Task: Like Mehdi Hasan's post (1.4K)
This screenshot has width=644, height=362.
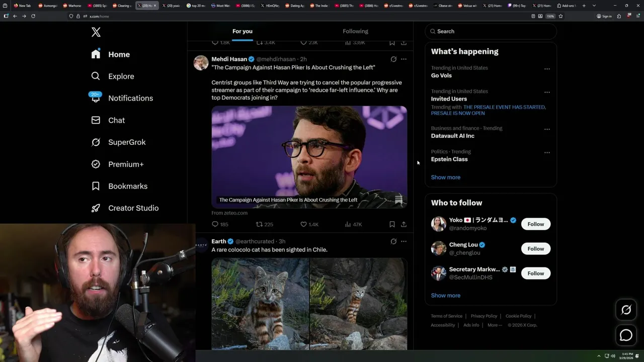Action: tap(309, 224)
